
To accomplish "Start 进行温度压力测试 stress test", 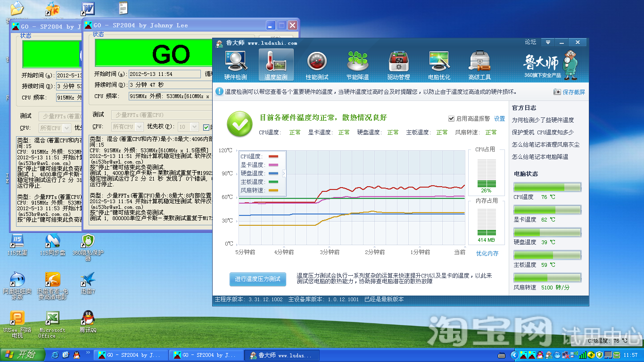I will pyautogui.click(x=257, y=279).
